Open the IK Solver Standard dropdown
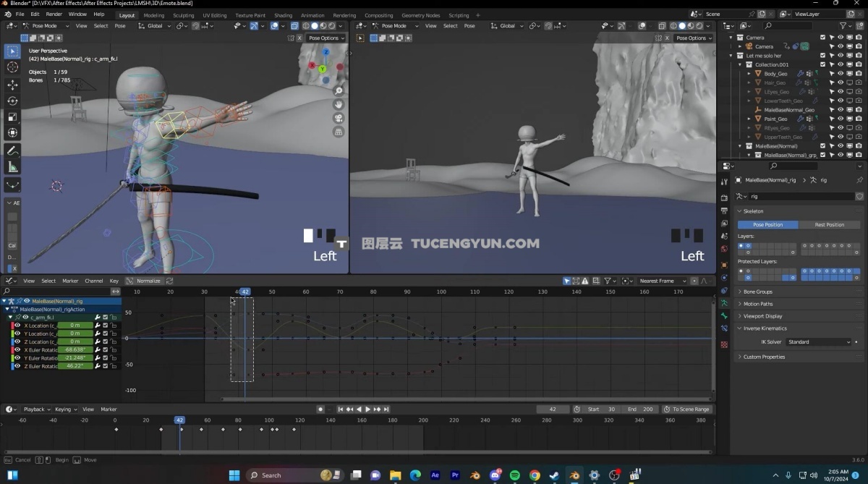868x484 pixels. click(x=818, y=342)
